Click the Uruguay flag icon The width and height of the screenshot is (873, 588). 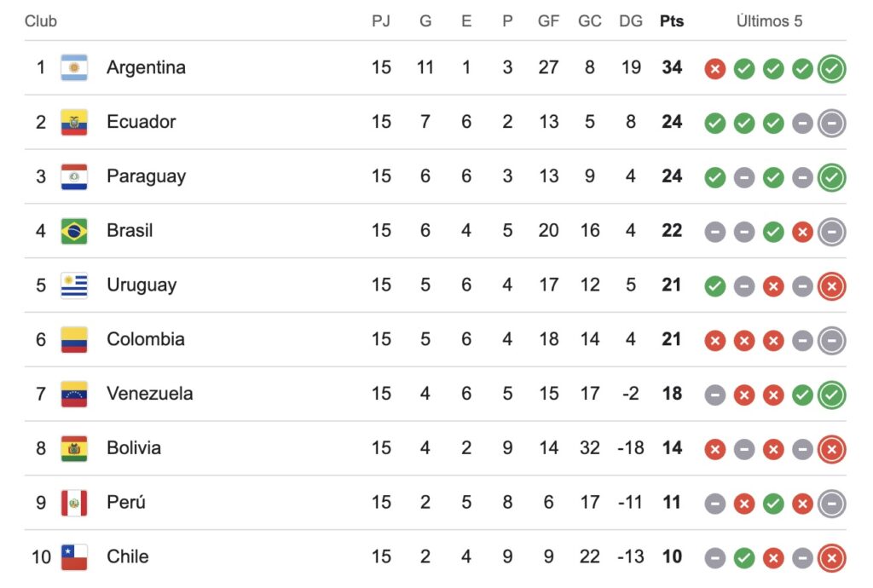tap(74, 285)
